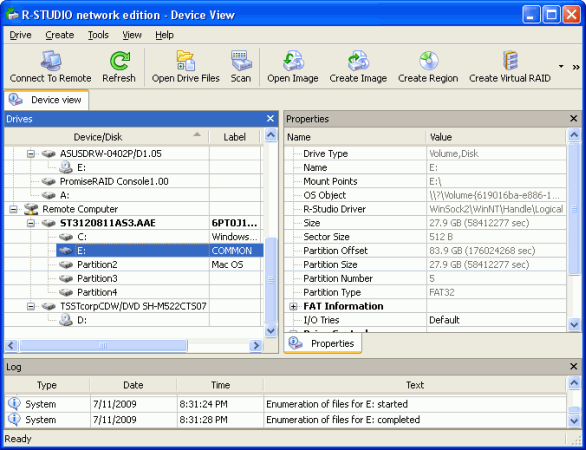Image resolution: width=586 pixels, height=450 pixels.
Task: Click the Log panel scroll up arrow
Action: 574,383
